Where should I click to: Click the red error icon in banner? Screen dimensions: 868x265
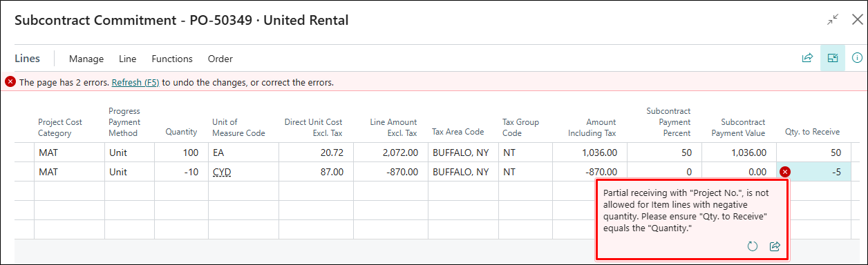point(10,82)
